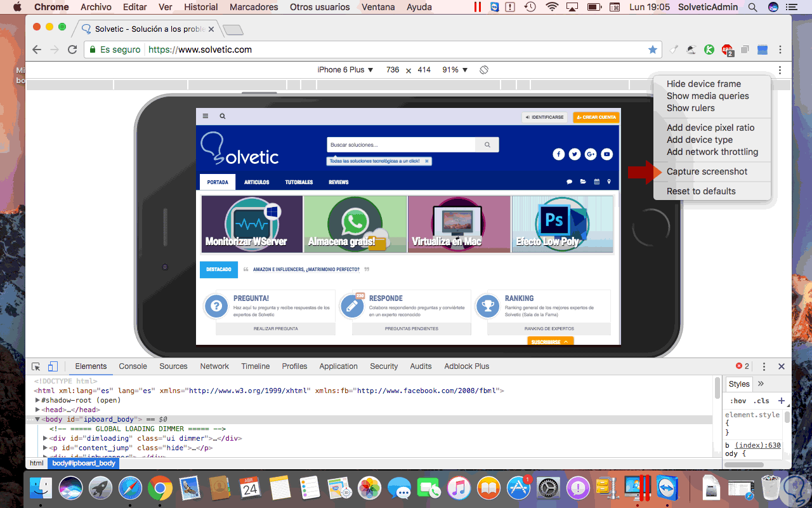This screenshot has height=508, width=812.
Task: Open Spotlight search in the menu bar
Action: coord(753,7)
